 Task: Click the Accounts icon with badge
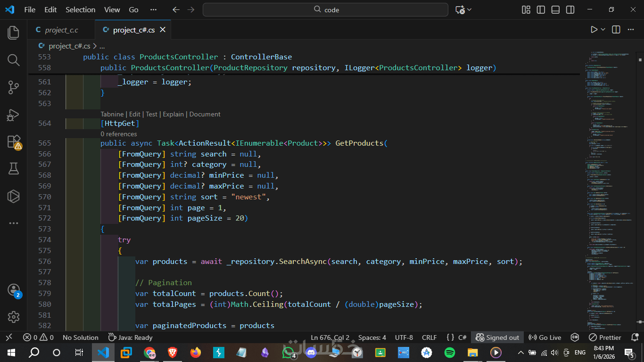pyautogui.click(x=13, y=290)
